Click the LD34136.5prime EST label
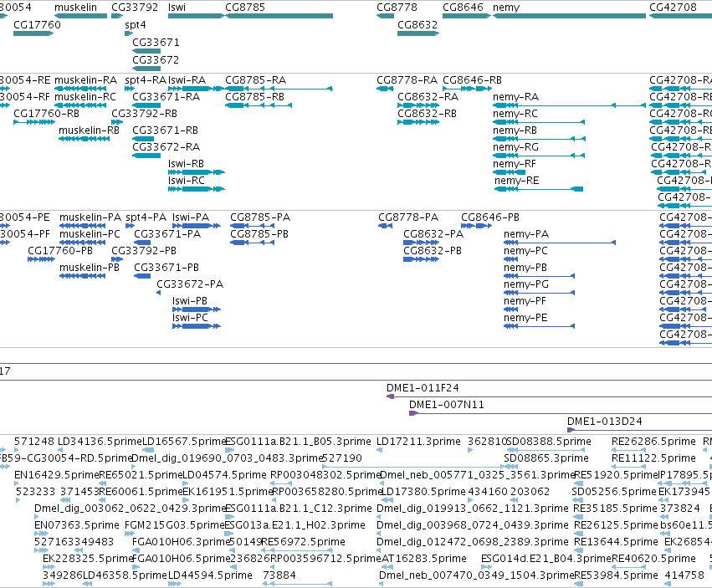The image size is (712, 588). [100, 442]
